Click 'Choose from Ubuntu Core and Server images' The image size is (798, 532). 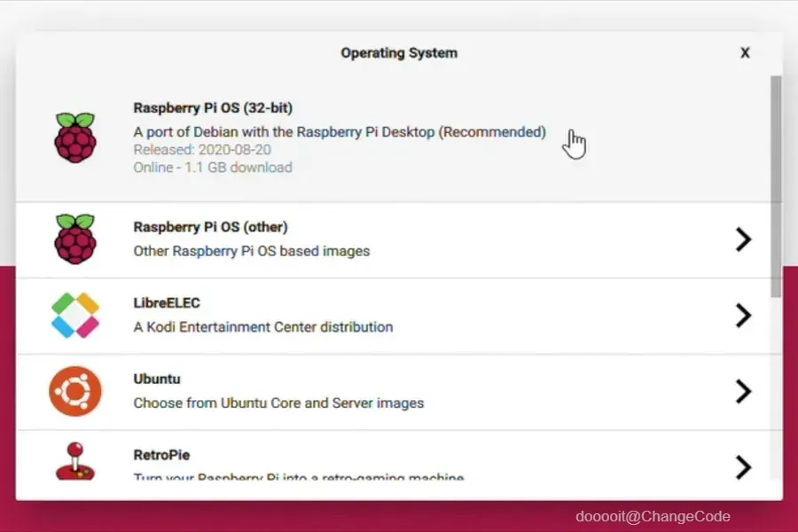pyautogui.click(x=278, y=403)
